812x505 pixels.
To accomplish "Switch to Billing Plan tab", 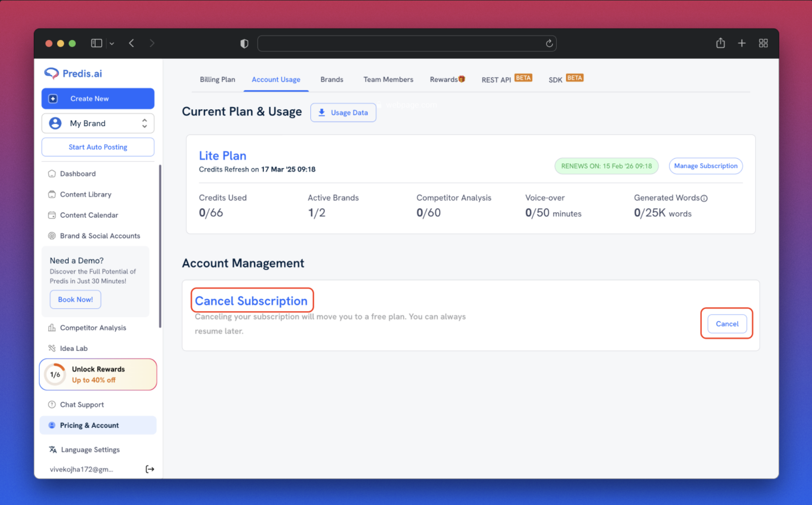I will coord(218,80).
